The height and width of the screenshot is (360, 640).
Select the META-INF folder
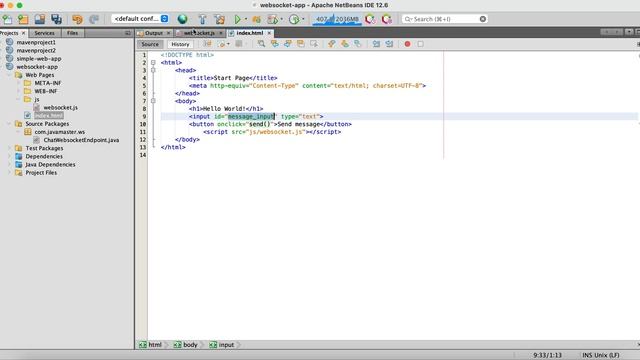pyautogui.click(x=48, y=83)
